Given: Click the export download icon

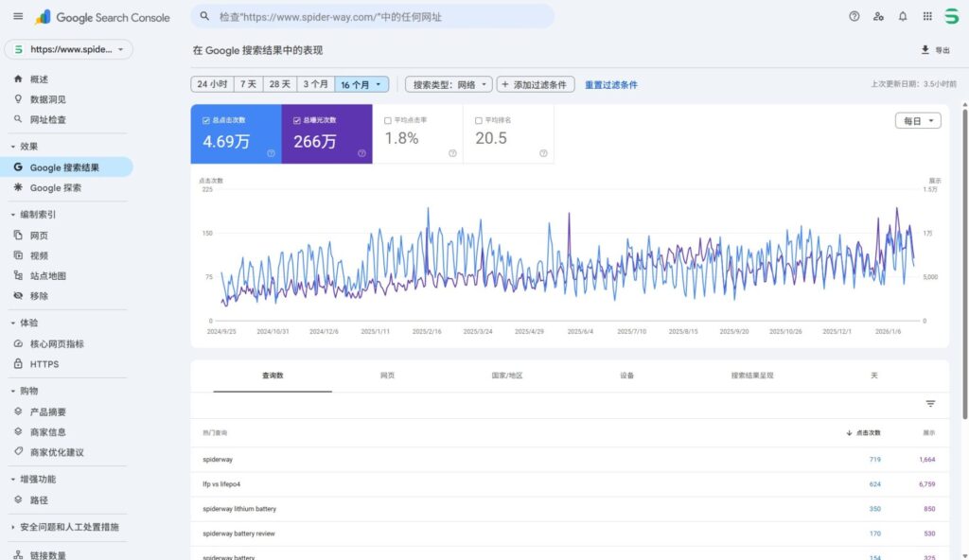Looking at the screenshot, I should click(925, 50).
